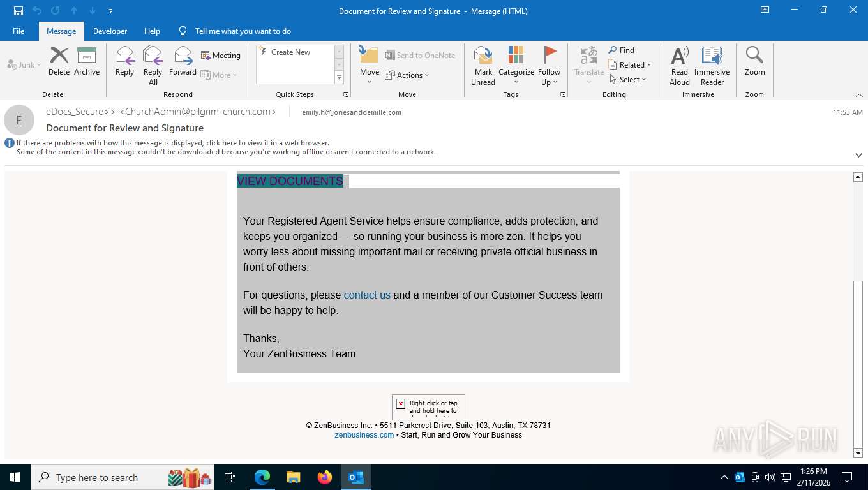The height and width of the screenshot is (490, 868).
Task: Open the notification center
Action: 847,477
